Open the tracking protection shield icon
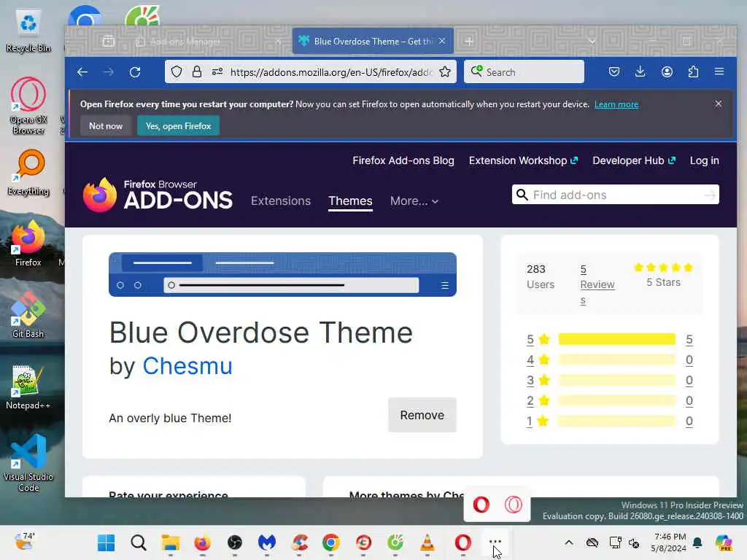The width and height of the screenshot is (747, 560). (x=177, y=72)
